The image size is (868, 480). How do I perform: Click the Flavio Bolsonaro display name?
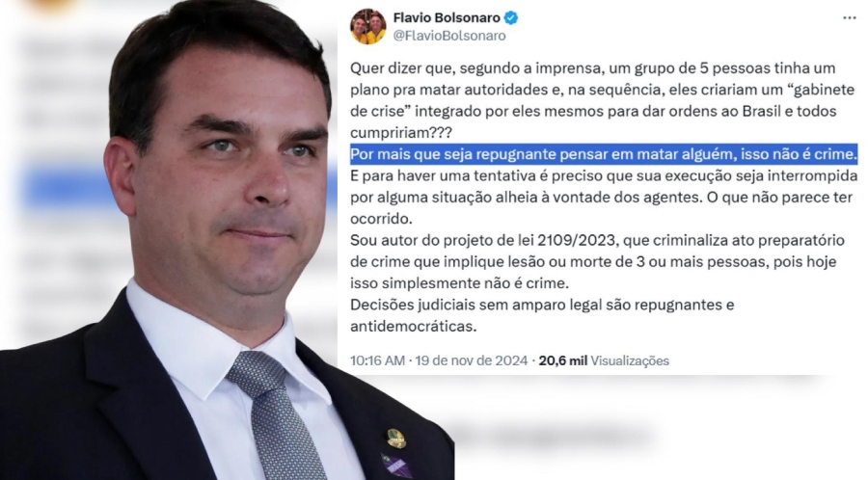coord(447,17)
